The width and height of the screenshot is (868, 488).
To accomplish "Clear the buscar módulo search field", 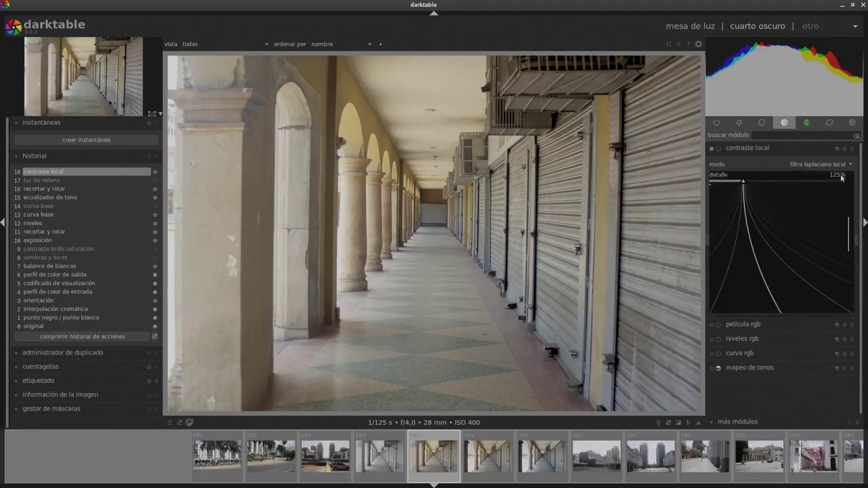I will 856,136.
